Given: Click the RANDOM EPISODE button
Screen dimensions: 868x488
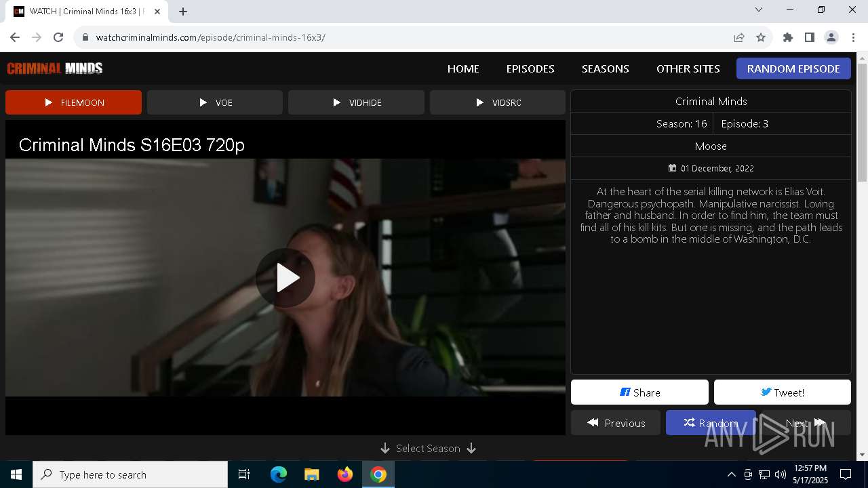Looking at the screenshot, I should coord(793,68).
